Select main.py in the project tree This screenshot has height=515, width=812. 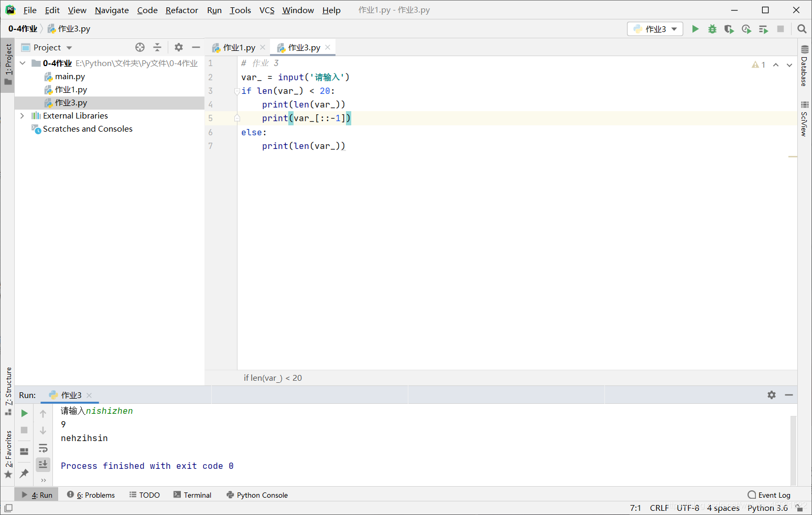(x=70, y=76)
